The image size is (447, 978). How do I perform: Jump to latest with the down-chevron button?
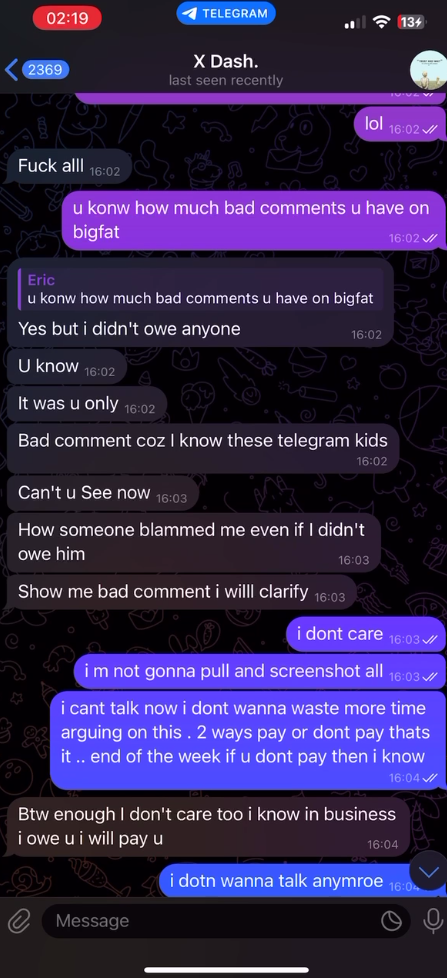428,873
